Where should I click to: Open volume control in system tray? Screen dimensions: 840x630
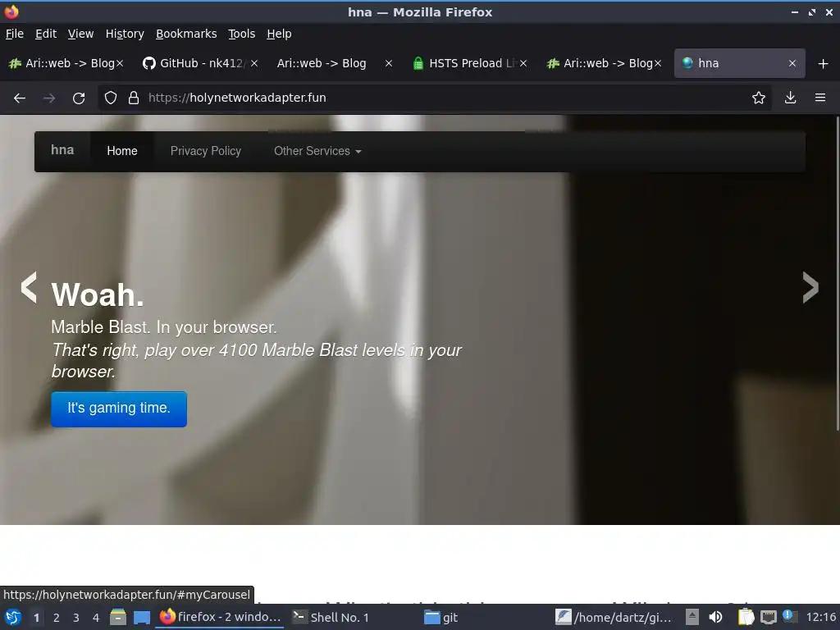[x=715, y=617]
